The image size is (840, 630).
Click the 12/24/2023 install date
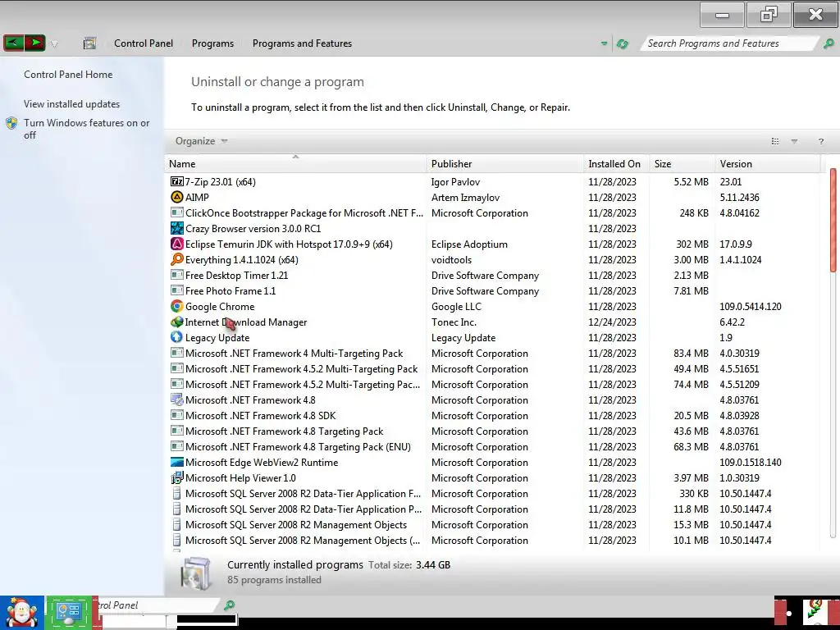pyautogui.click(x=612, y=322)
